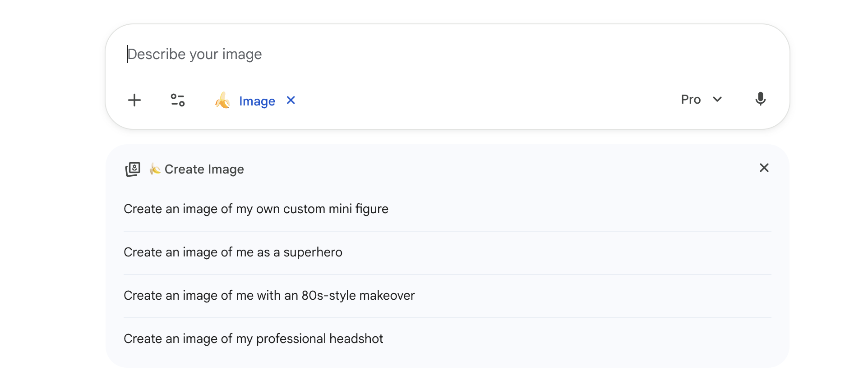Choose the professional headshot suggestion
Screen dimensions: 868x384
(253, 339)
